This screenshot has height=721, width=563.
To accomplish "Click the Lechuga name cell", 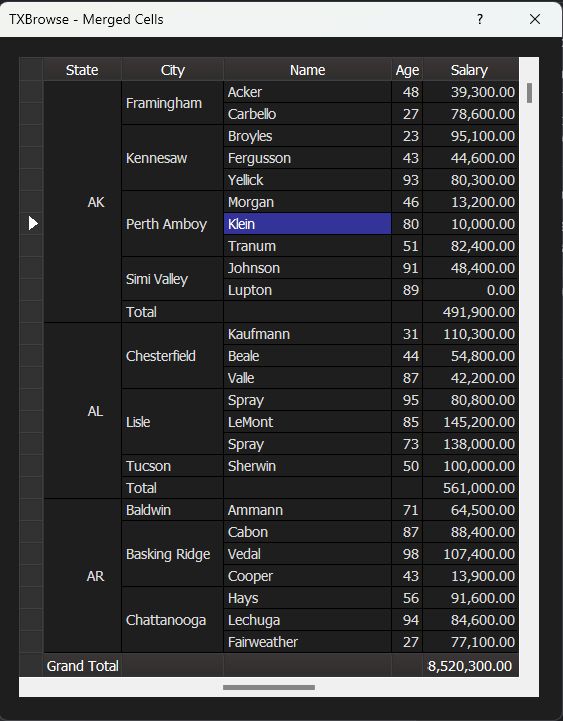I will point(307,620).
